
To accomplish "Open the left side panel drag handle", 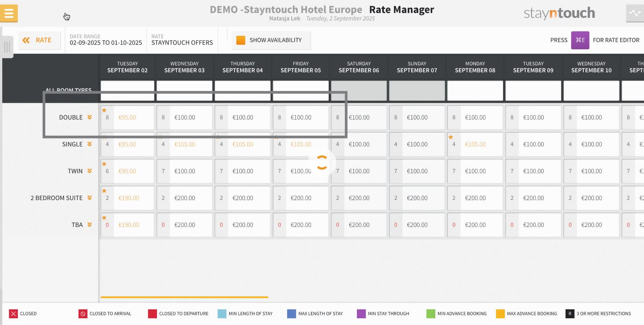I will pos(7,47).
